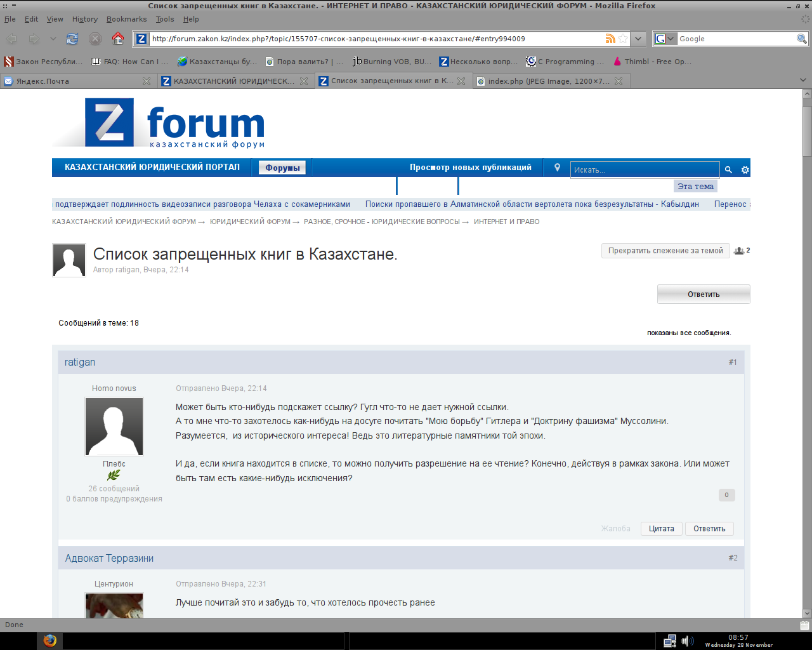Click in the URL address field
Screen dimensions: 812x650
377,39
